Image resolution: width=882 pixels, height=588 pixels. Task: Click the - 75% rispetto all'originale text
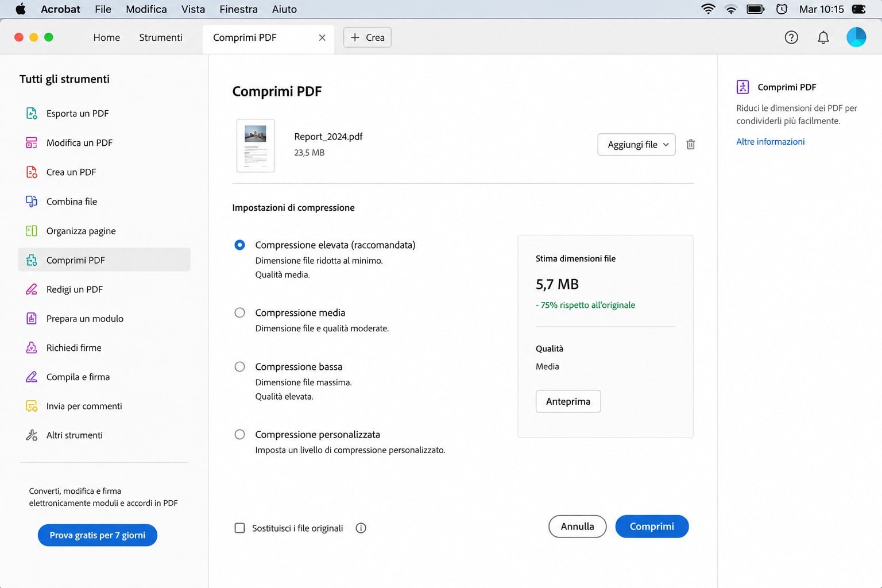pos(585,305)
